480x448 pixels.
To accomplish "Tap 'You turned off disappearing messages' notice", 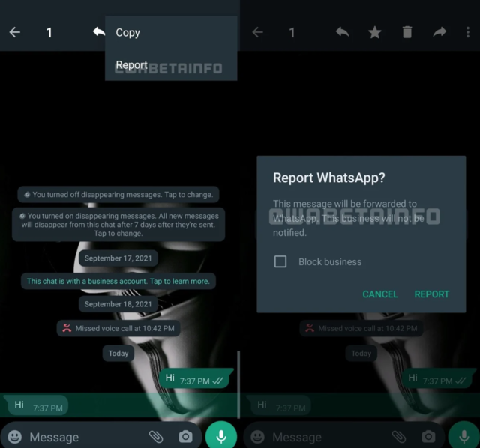I will [x=118, y=195].
